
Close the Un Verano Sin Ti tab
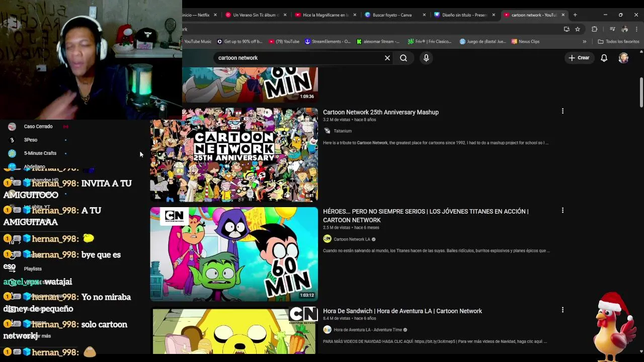click(285, 15)
